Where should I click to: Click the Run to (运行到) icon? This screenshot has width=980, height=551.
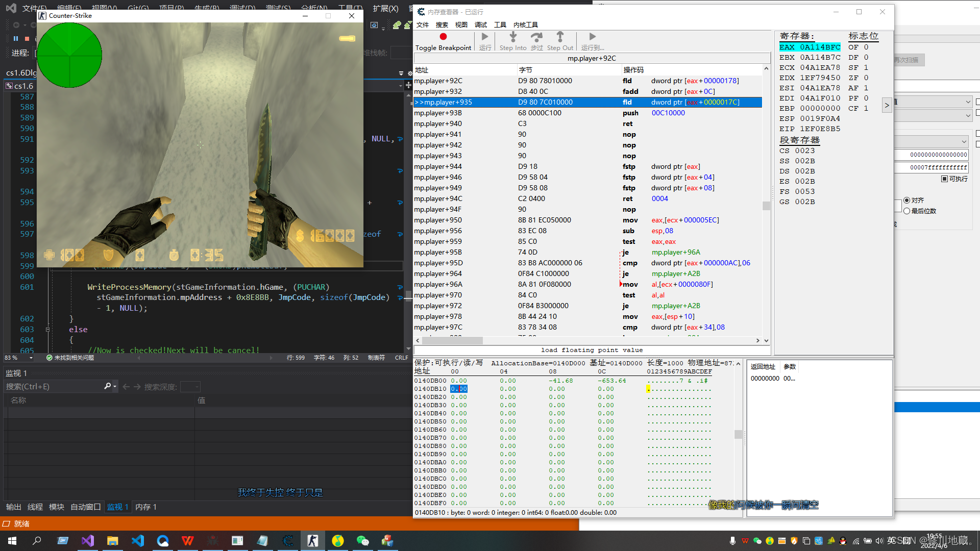pos(592,37)
